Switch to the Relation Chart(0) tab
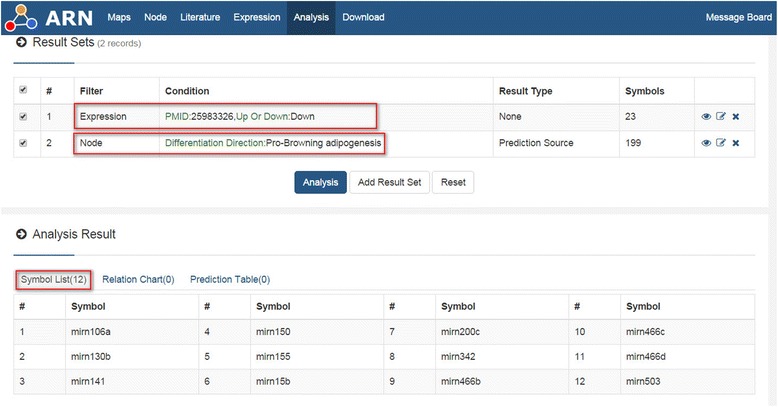Viewport: 778px width, 407px height. tap(138, 279)
